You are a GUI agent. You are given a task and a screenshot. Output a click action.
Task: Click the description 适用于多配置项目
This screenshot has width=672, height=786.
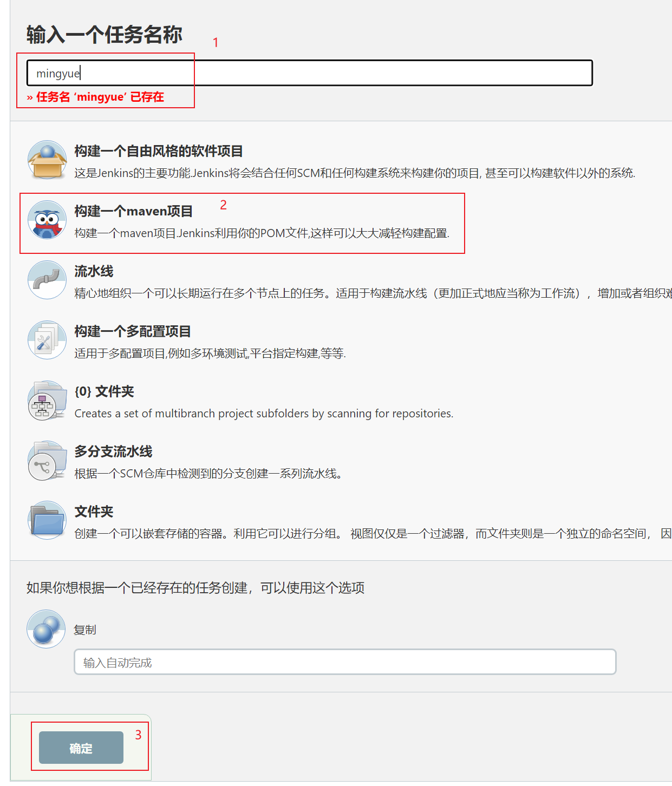[210, 353]
